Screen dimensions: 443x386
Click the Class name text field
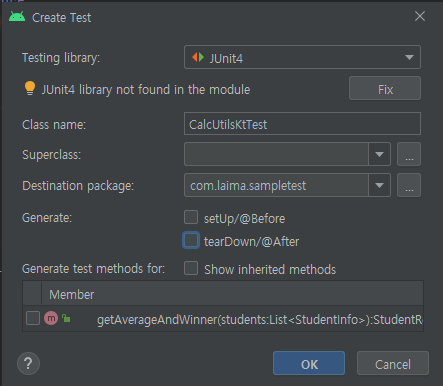pos(302,124)
